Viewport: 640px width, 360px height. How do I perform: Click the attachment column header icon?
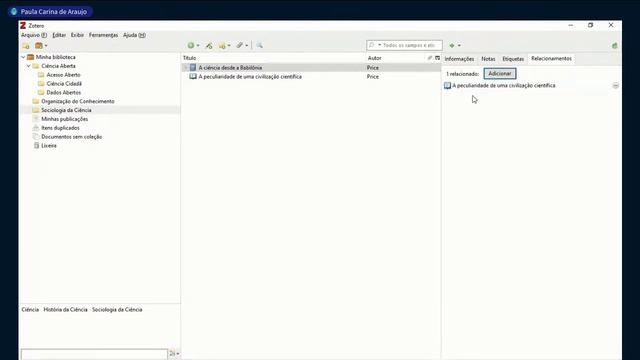[429, 58]
